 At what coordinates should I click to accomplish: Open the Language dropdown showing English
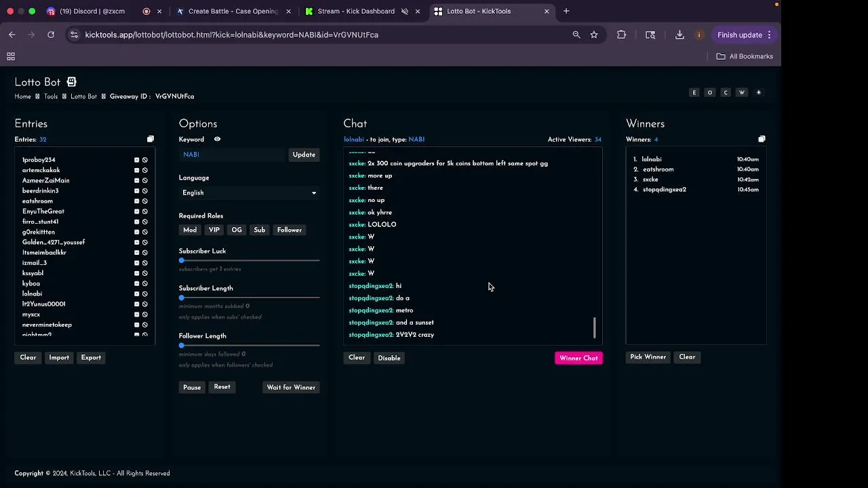click(249, 192)
